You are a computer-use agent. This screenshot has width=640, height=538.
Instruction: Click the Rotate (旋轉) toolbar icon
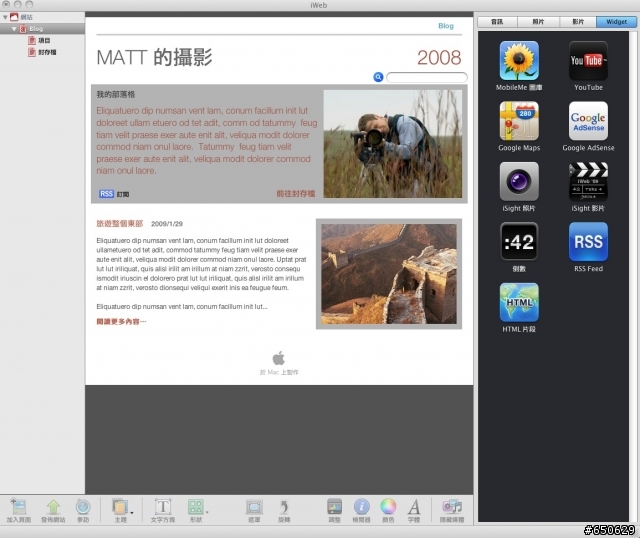284,507
